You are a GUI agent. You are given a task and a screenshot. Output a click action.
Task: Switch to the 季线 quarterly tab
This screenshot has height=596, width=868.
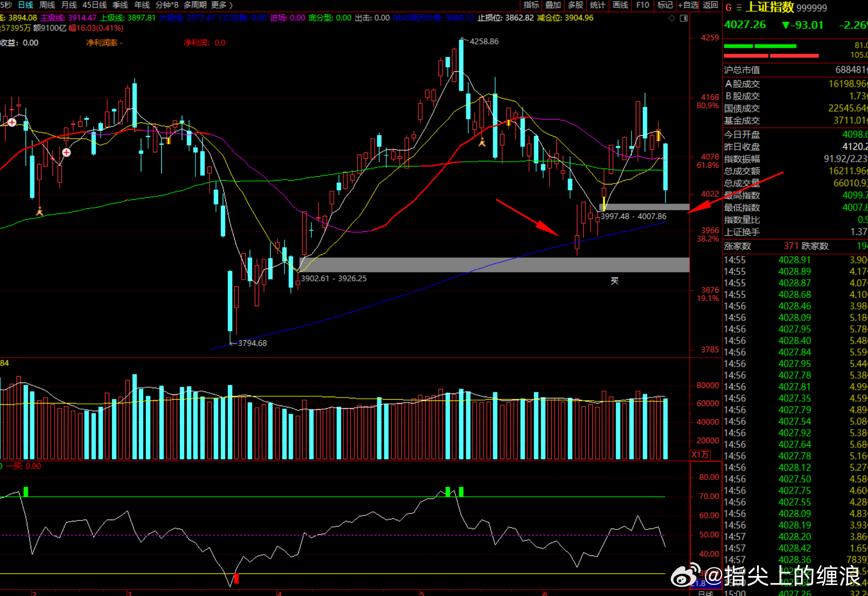(x=120, y=5)
